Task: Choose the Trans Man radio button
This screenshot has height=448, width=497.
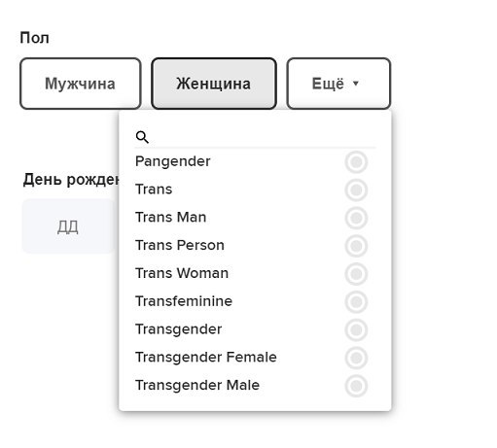Action: tap(356, 218)
